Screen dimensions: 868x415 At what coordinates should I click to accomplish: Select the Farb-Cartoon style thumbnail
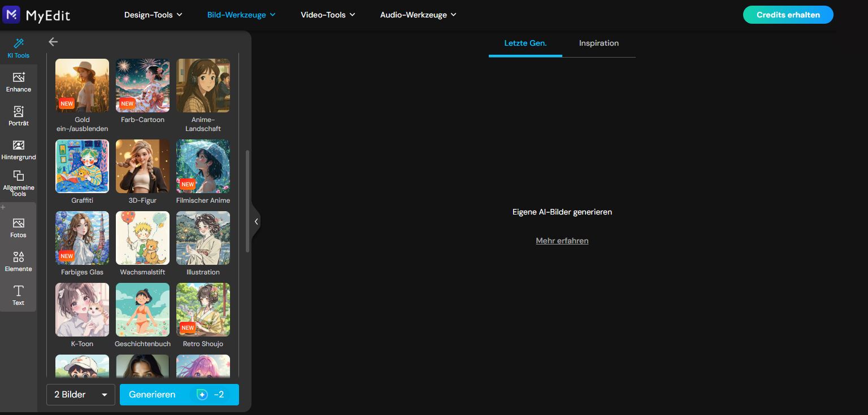[x=142, y=86]
